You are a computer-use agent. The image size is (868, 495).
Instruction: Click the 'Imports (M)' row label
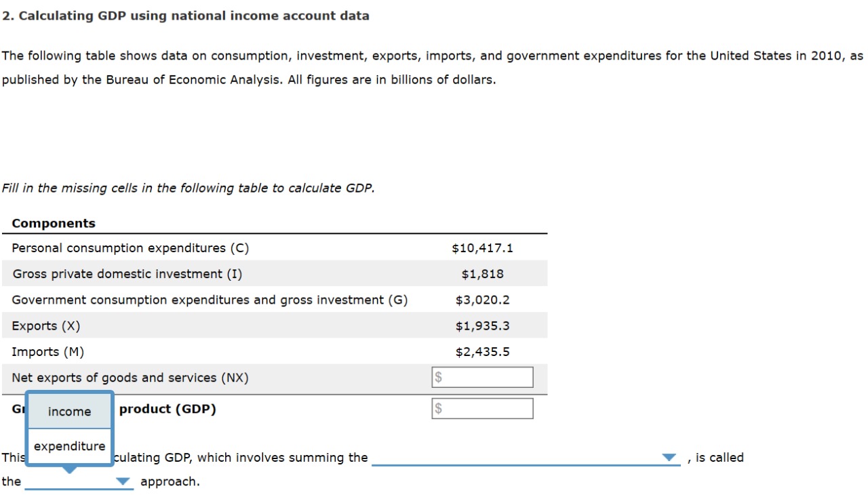pos(47,352)
